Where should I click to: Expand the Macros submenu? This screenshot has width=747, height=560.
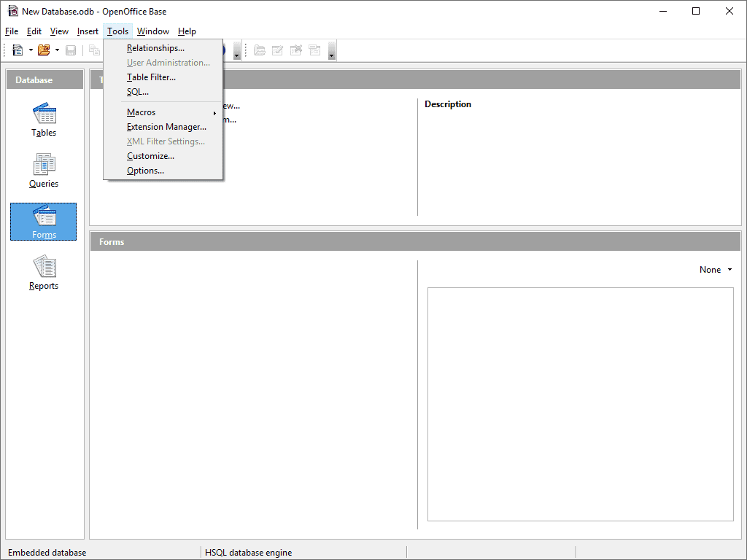tap(163, 112)
